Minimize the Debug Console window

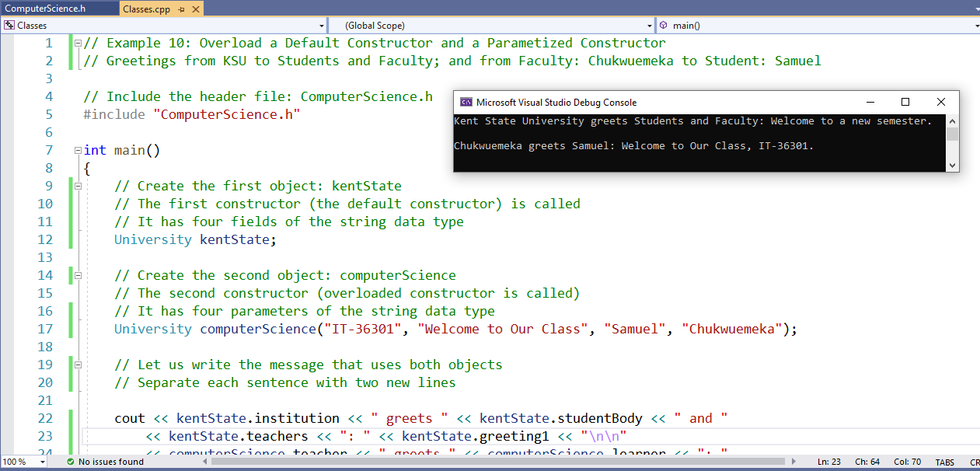(x=869, y=102)
